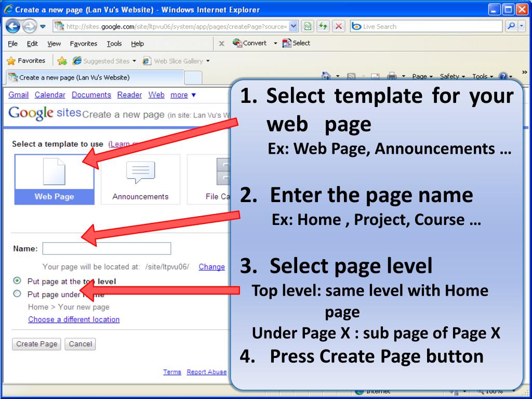Select the Create a new page tab
This screenshot has width=532, height=399.
coord(96,77)
